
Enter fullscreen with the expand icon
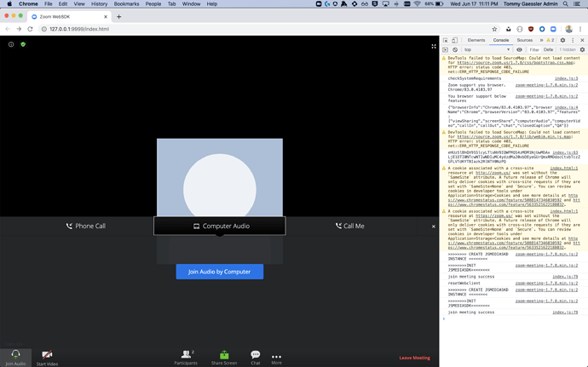click(434, 47)
